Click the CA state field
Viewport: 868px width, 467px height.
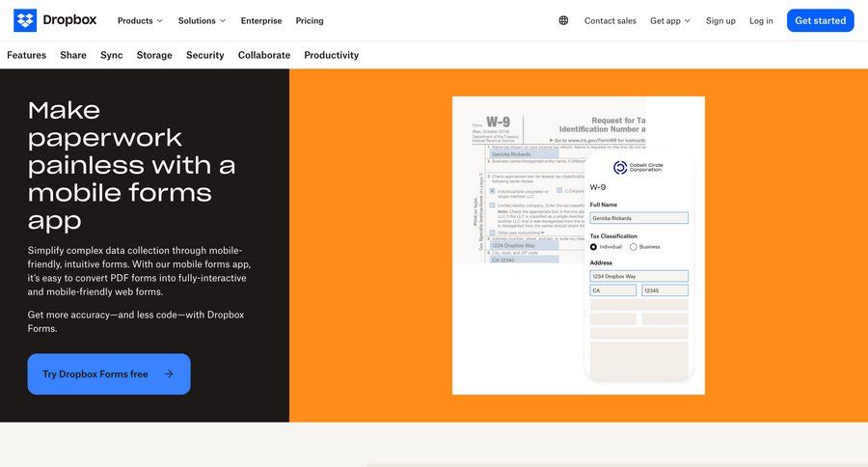click(x=612, y=290)
